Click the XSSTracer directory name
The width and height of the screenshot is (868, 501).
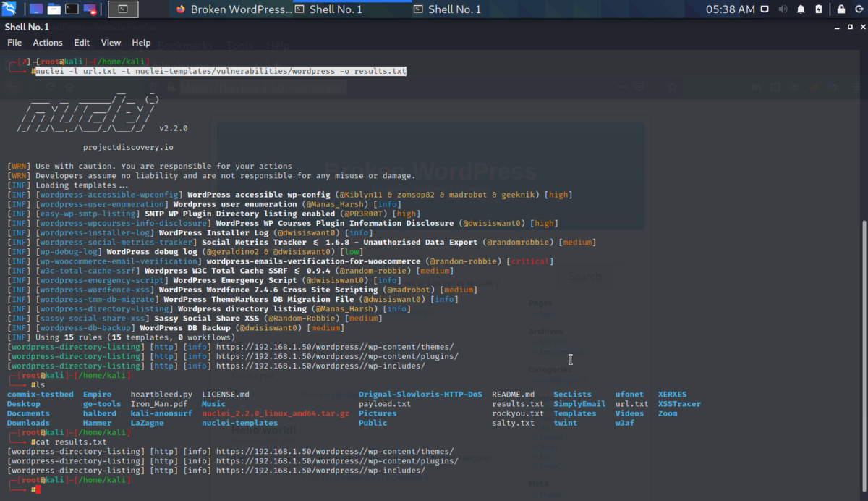[679, 404]
